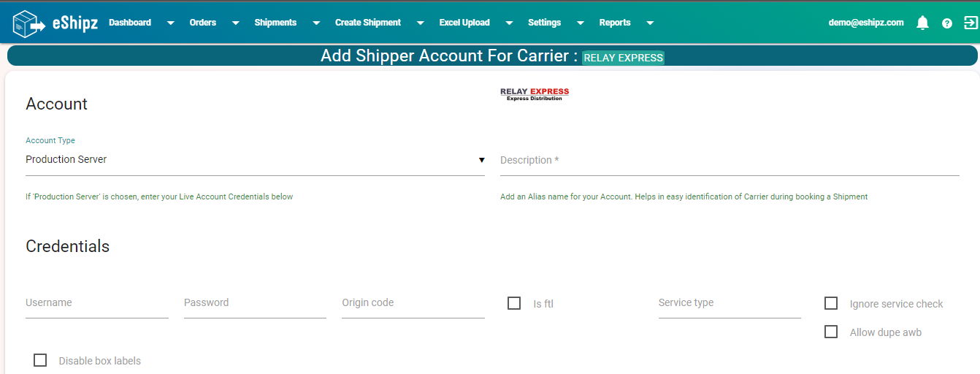980x374 pixels.
Task: Tick the Is ftl checkbox
Action: coord(514,303)
